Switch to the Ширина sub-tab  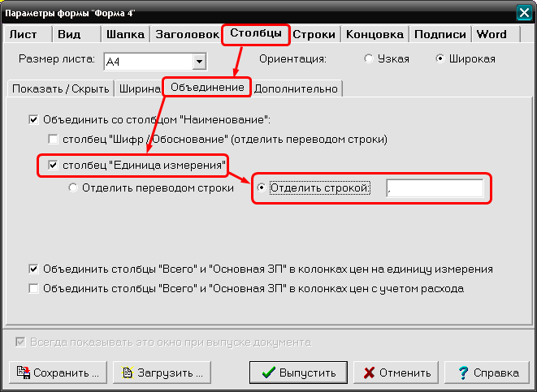pyautogui.click(x=140, y=89)
